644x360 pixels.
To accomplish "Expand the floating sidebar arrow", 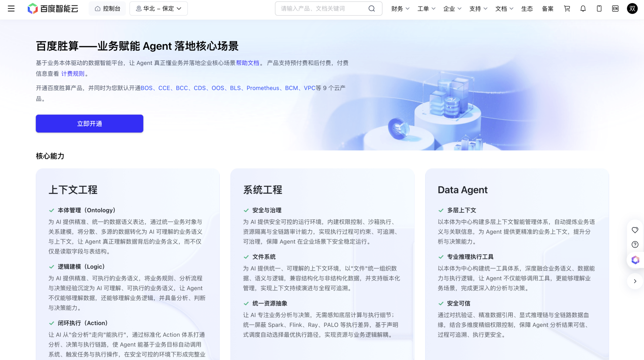I will [x=635, y=281].
